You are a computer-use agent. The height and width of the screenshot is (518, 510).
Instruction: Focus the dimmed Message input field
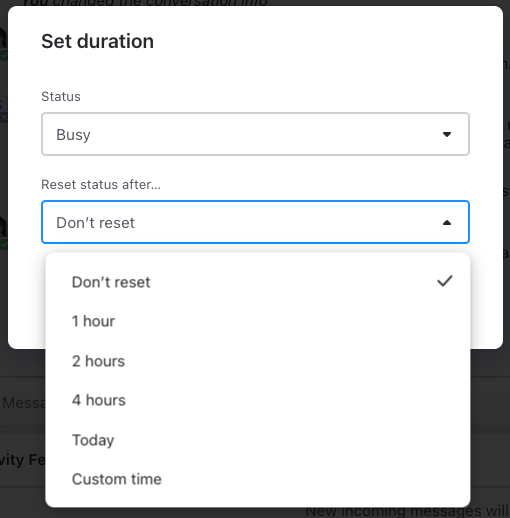point(23,403)
